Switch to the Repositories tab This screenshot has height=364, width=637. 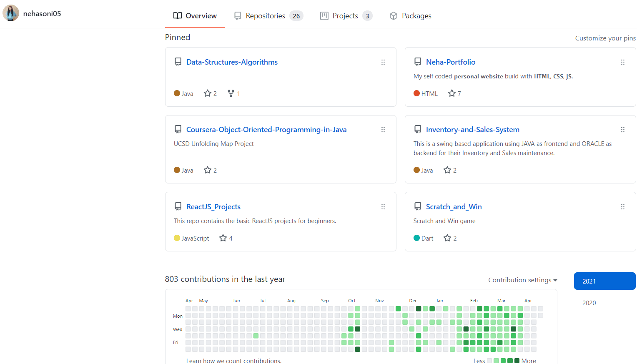(x=268, y=16)
